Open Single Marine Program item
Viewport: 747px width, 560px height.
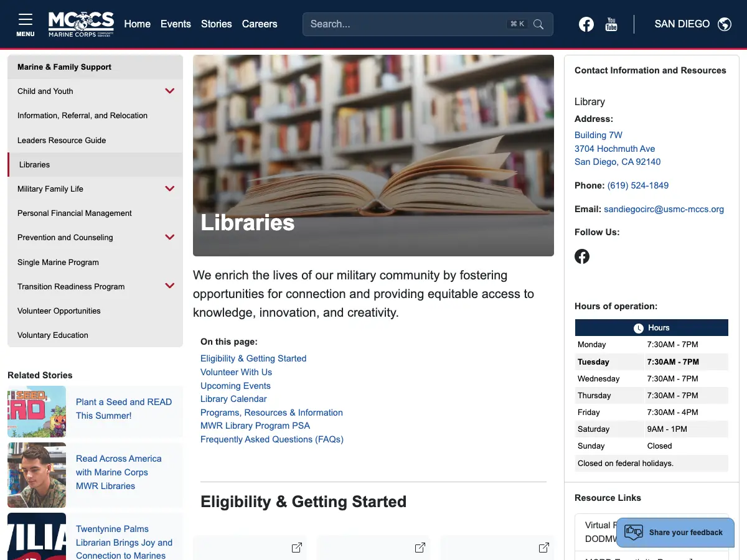tap(95, 262)
